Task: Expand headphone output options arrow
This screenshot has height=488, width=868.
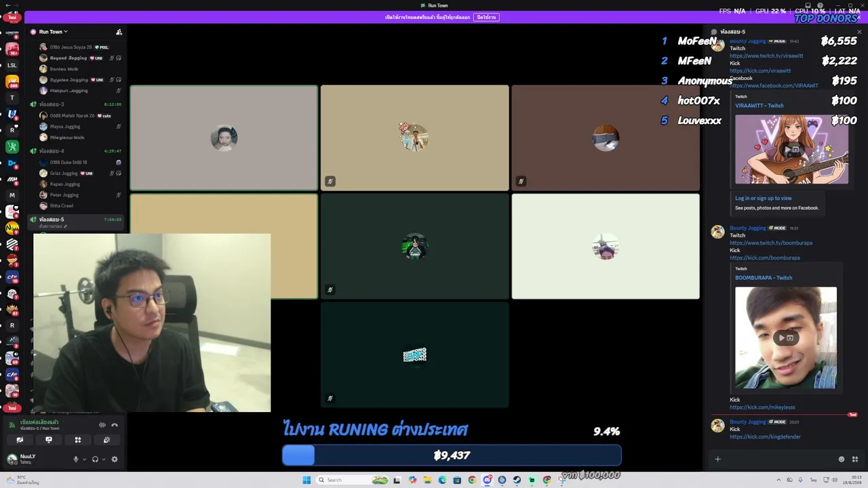Action: coord(103,459)
